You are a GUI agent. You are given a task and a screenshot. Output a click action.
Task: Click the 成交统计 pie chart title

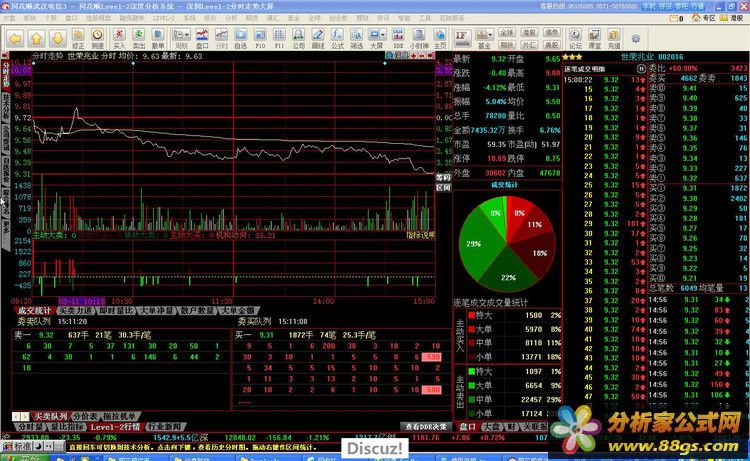tap(504, 185)
